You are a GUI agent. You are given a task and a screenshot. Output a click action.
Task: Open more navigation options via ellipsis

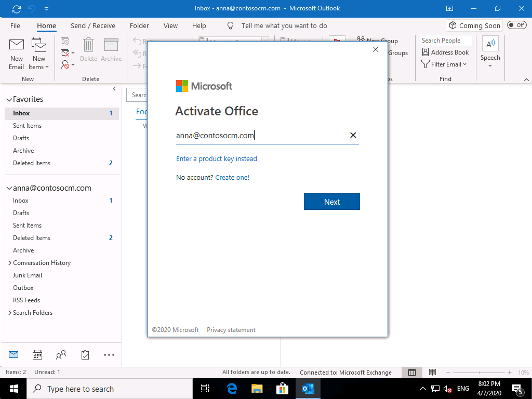tap(109, 355)
